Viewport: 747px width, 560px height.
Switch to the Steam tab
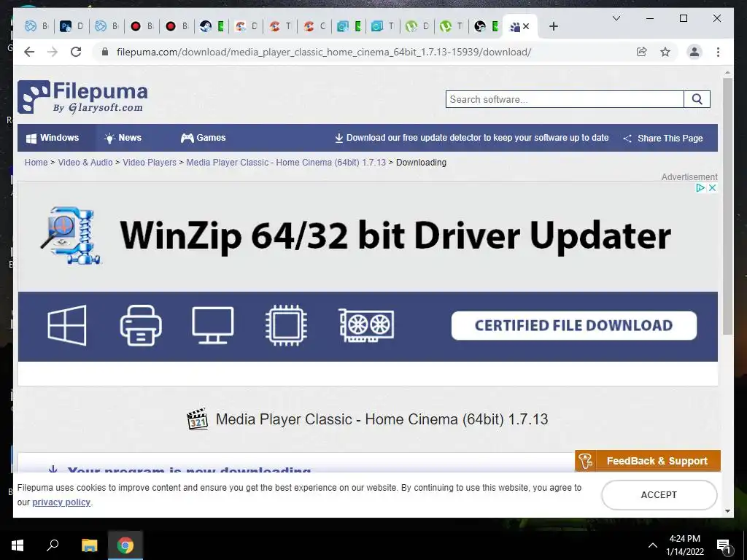(211, 27)
